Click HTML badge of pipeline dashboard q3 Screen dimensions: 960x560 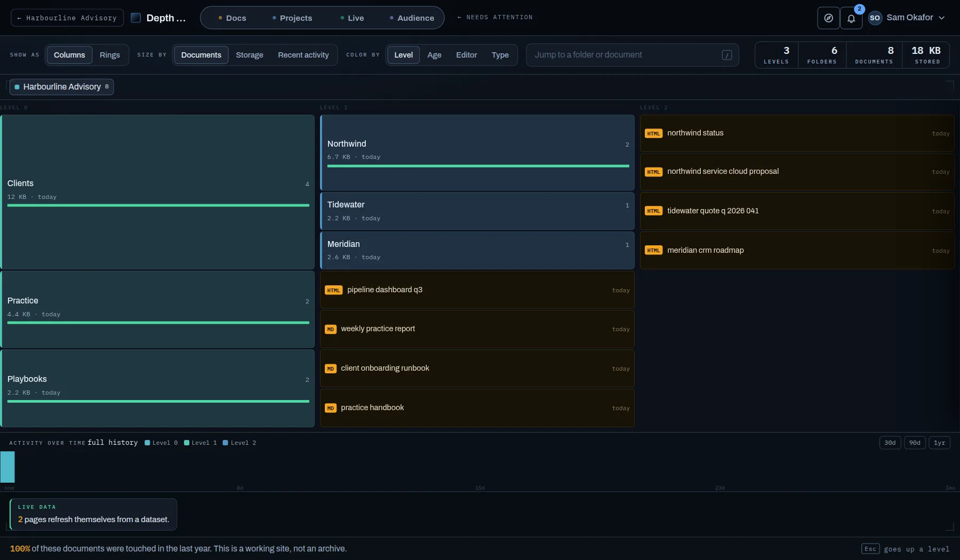(x=333, y=290)
